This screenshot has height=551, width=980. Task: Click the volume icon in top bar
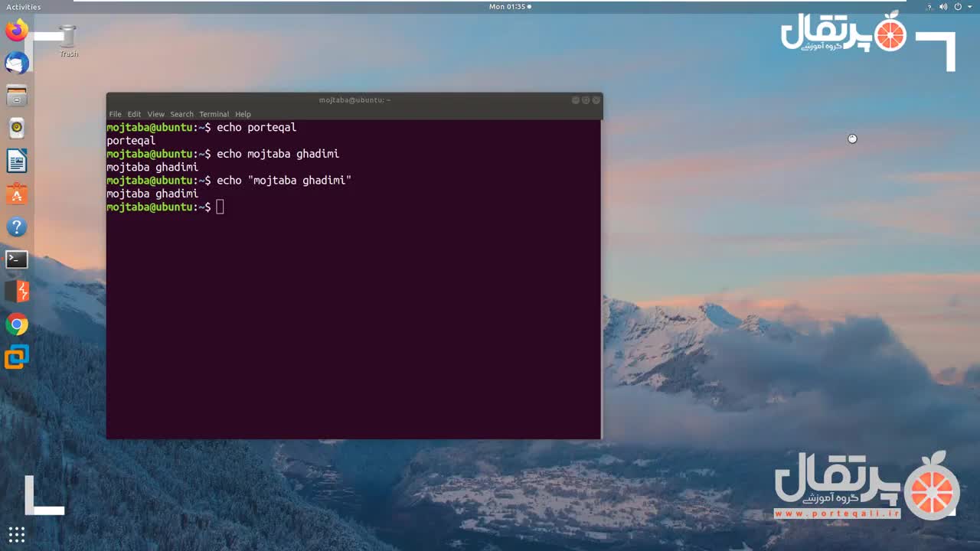[x=943, y=7]
